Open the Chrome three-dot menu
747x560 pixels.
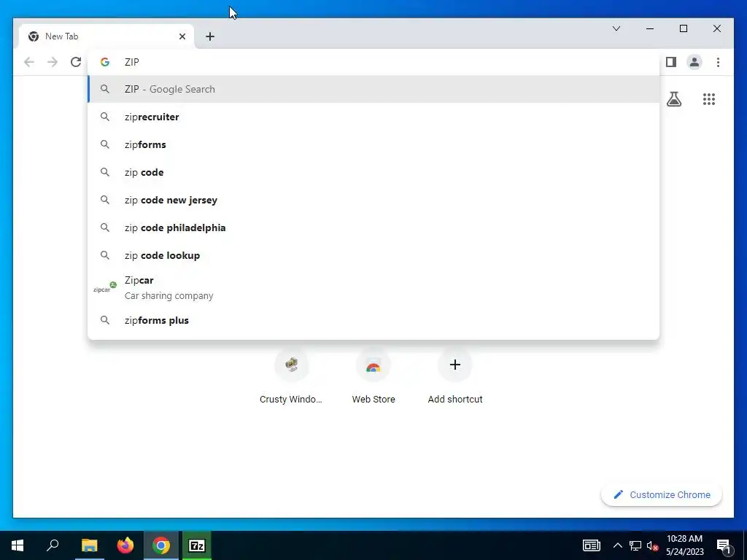[718, 62]
